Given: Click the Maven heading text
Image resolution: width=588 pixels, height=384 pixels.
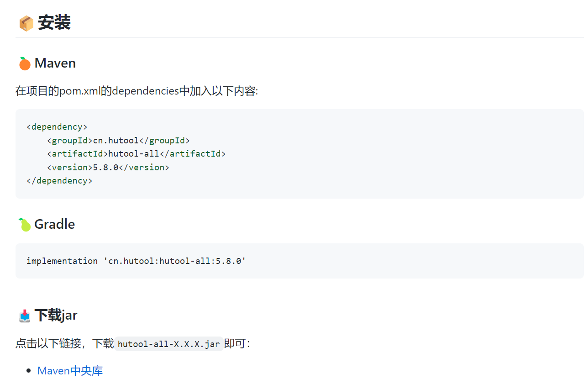Looking at the screenshot, I should point(55,63).
